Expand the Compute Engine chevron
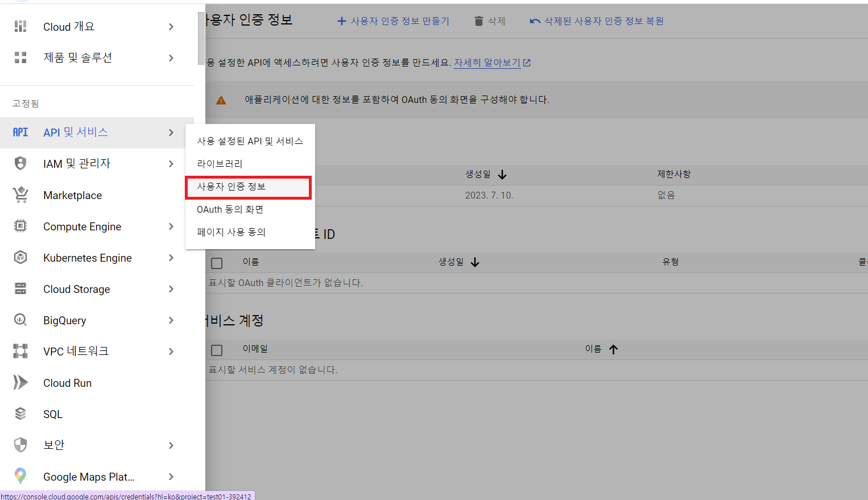868x500 pixels. click(x=171, y=226)
